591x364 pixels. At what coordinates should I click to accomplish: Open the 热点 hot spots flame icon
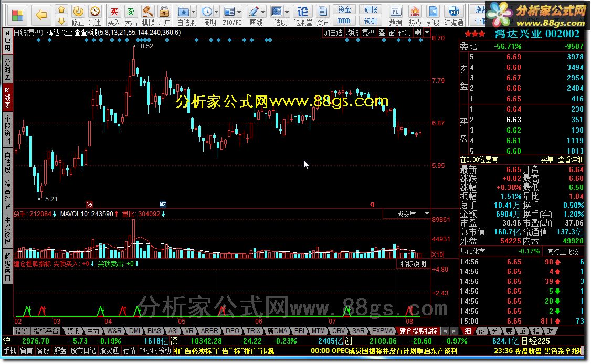tap(415, 12)
